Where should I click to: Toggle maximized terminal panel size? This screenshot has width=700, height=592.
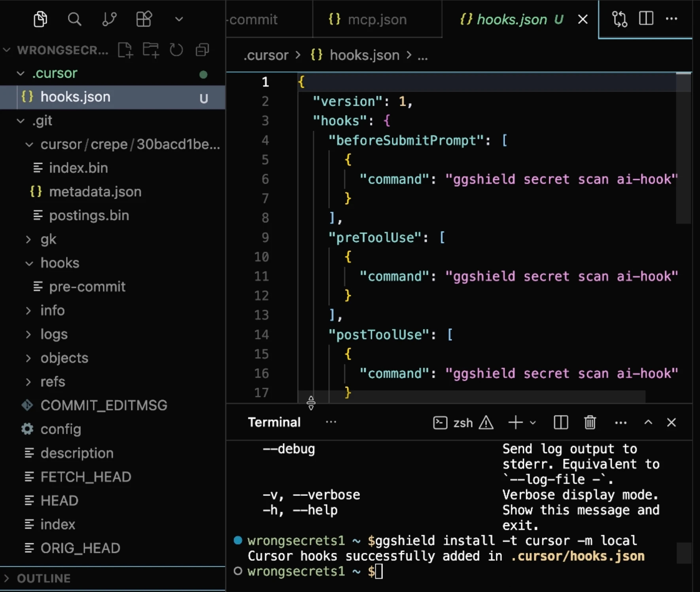tap(648, 422)
